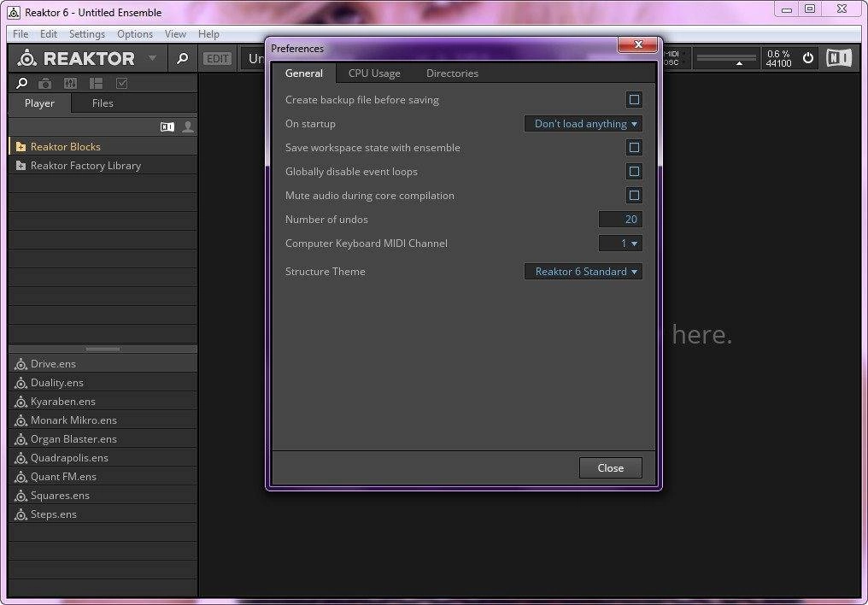Screen dimensions: 868x605
Task: Click the checkmark icon in sidebar toolbar
Action: (122, 83)
